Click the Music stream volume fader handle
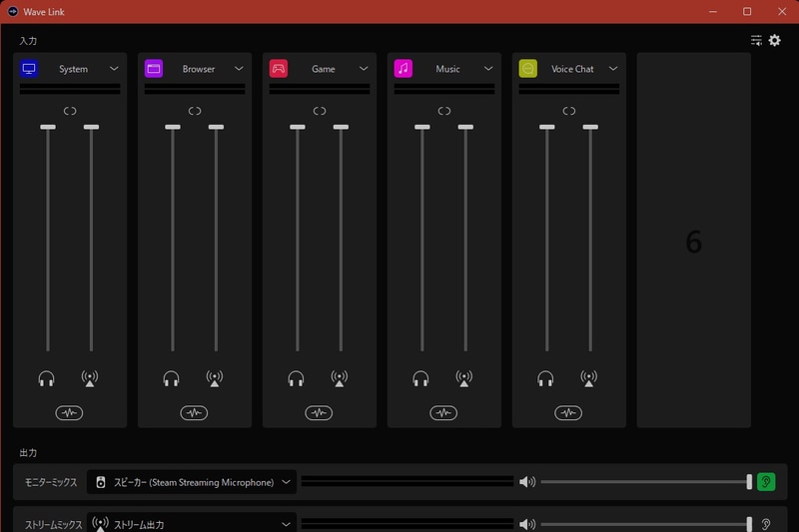Image resolution: width=799 pixels, height=532 pixels. [465, 127]
